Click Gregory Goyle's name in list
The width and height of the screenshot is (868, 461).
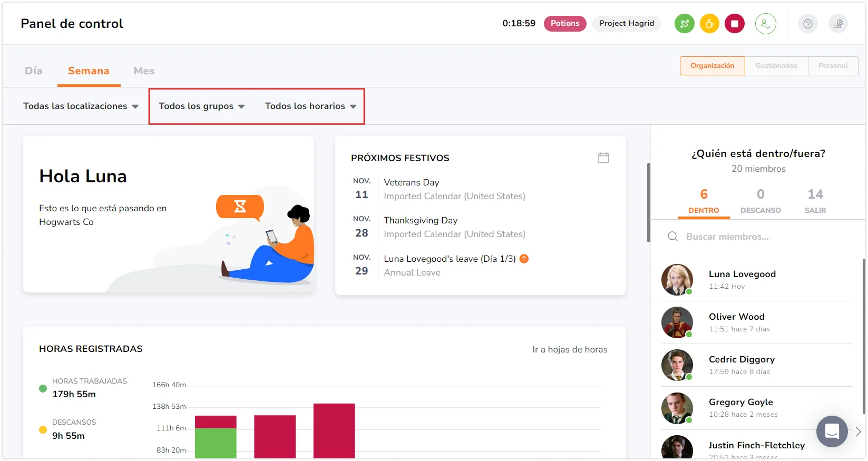click(740, 402)
